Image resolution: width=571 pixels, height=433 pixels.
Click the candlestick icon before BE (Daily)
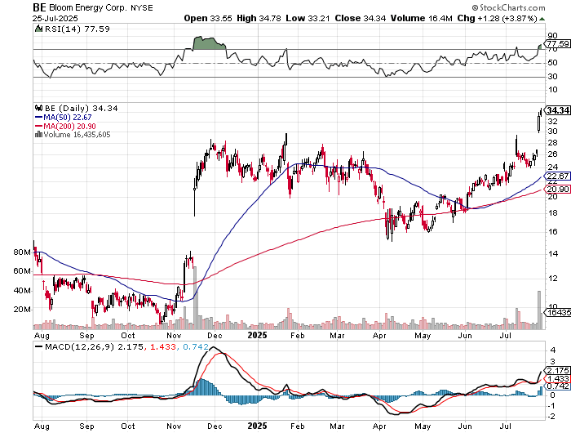[x=39, y=108]
